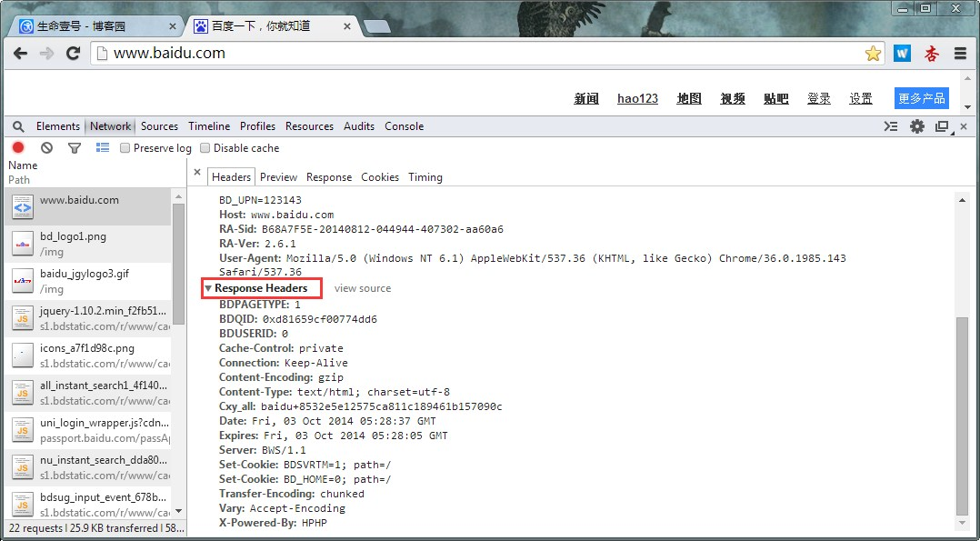Open the network filter funnel icon
Screen dimensions: 980x541
pos(75,148)
